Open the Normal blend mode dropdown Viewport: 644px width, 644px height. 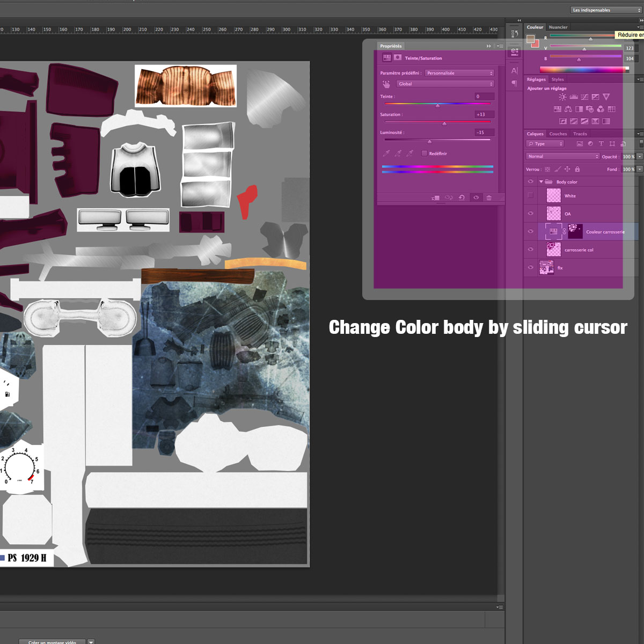pos(562,157)
